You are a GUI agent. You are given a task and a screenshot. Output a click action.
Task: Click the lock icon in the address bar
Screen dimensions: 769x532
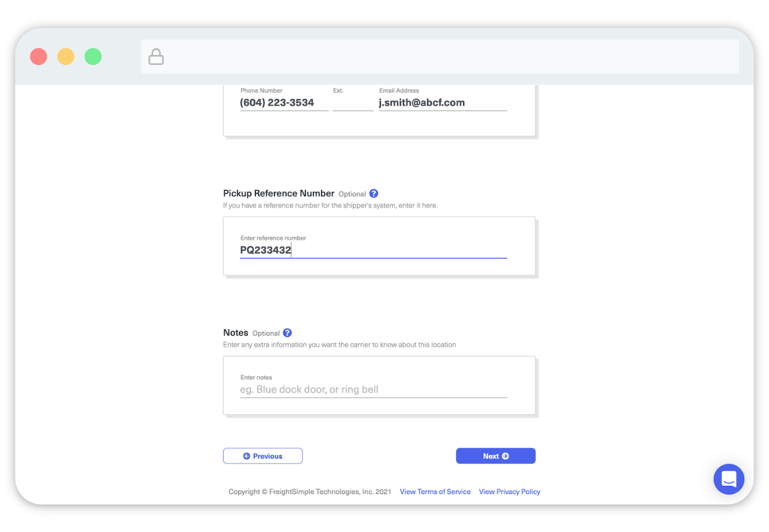click(156, 57)
